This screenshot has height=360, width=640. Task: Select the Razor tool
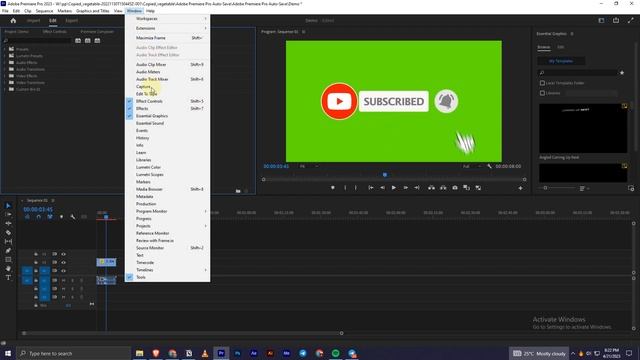(8, 232)
